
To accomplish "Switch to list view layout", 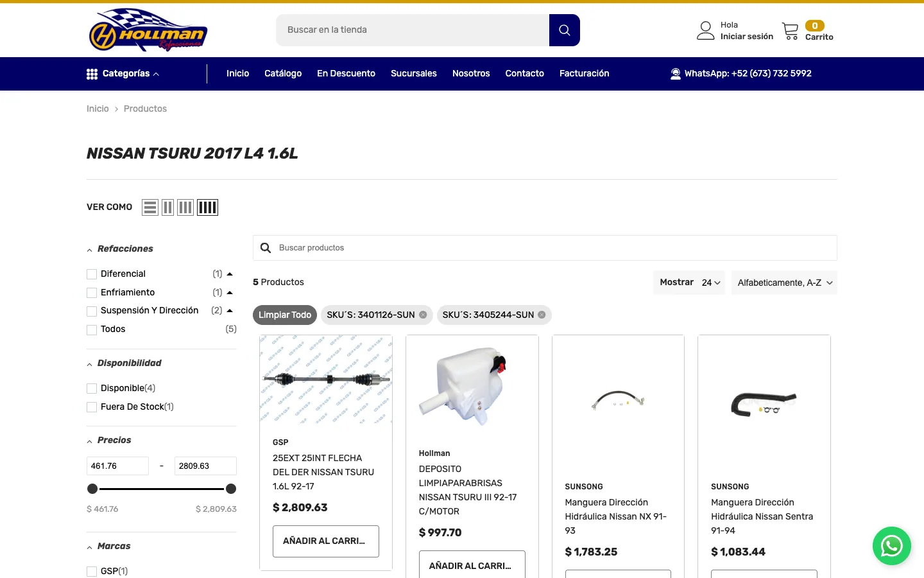I will [150, 207].
